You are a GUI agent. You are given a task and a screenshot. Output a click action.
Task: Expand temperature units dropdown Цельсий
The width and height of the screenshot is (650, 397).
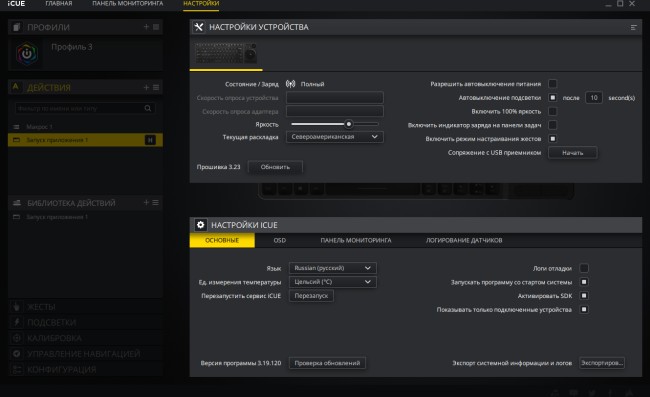[x=332, y=282]
